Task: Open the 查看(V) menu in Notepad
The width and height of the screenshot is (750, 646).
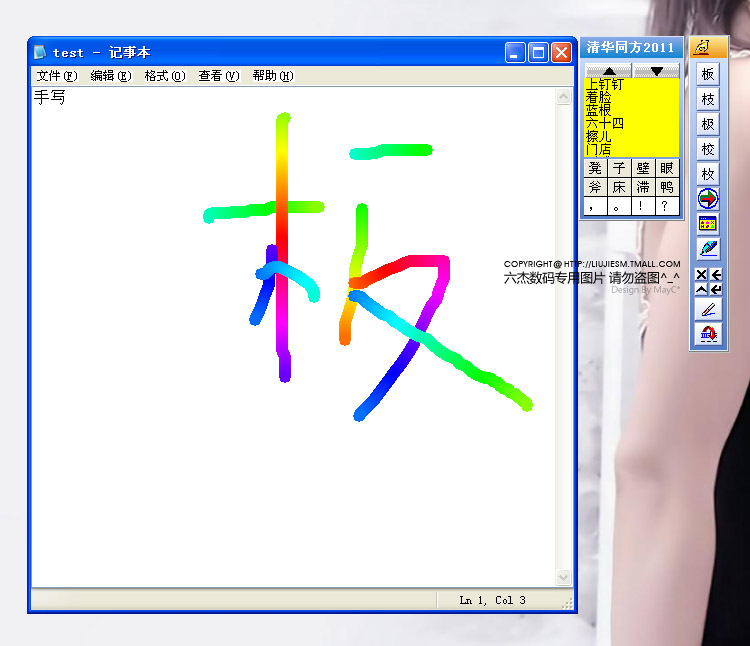Action: (x=219, y=76)
